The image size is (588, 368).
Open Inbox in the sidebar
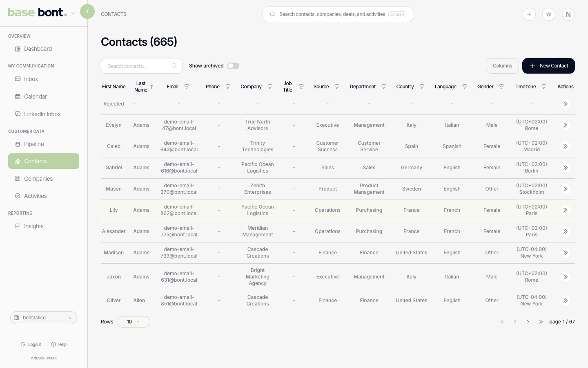coord(44,79)
